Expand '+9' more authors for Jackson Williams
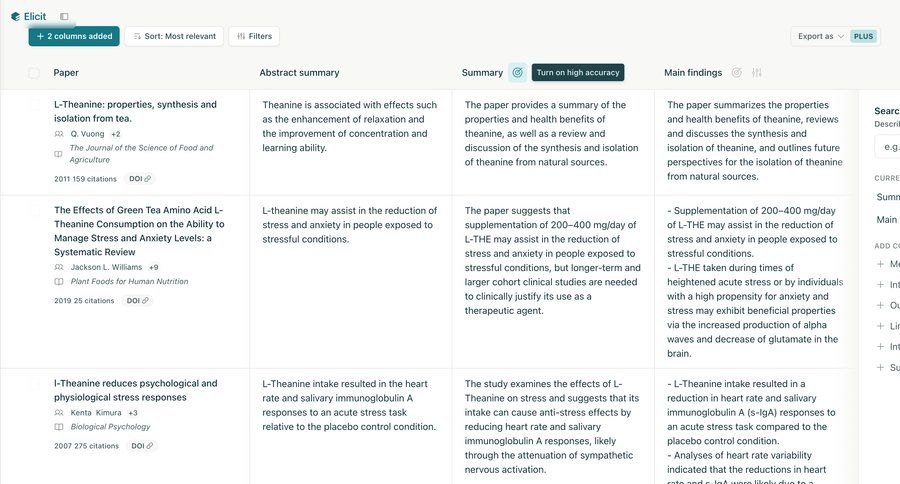The width and height of the screenshot is (900, 484). 153,267
